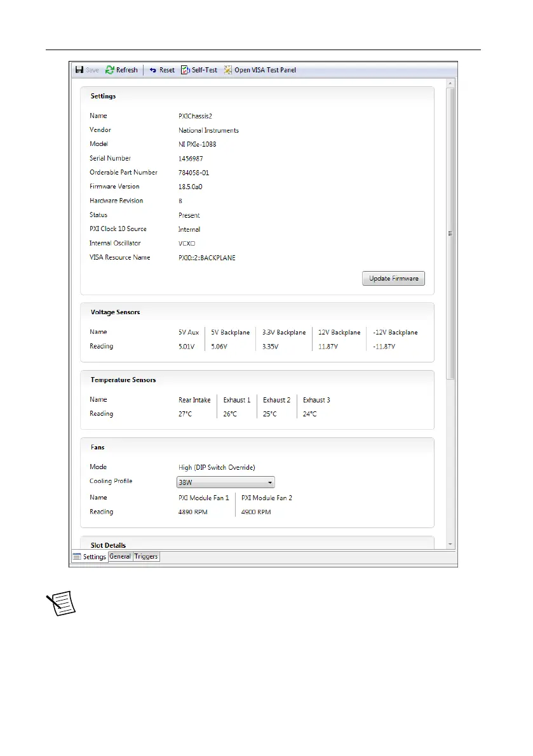
Task: Select PXI Clock 10 Source value Internal
Action: point(189,230)
